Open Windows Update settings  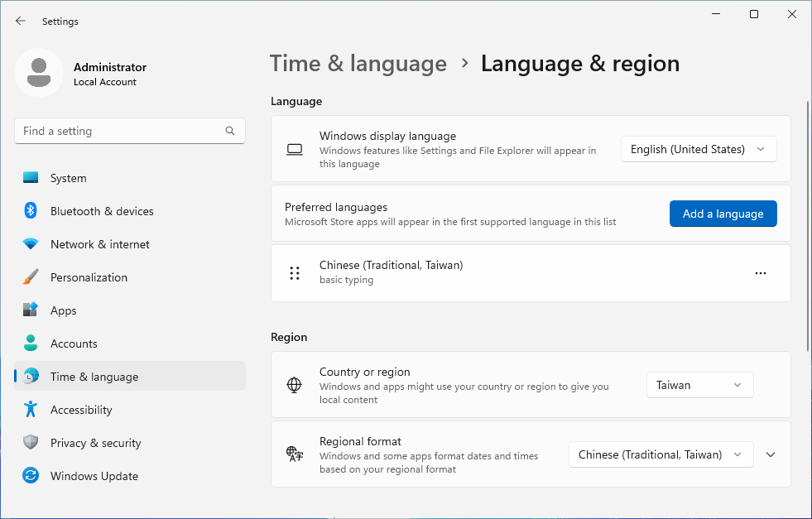(x=129, y=475)
